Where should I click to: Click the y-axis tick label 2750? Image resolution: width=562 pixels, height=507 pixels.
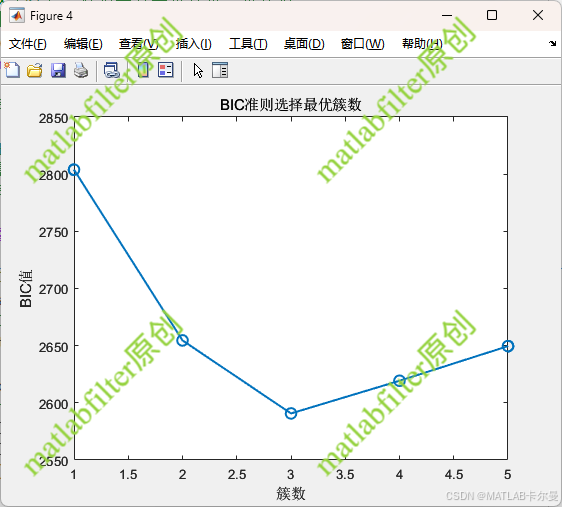pyautogui.click(x=53, y=233)
